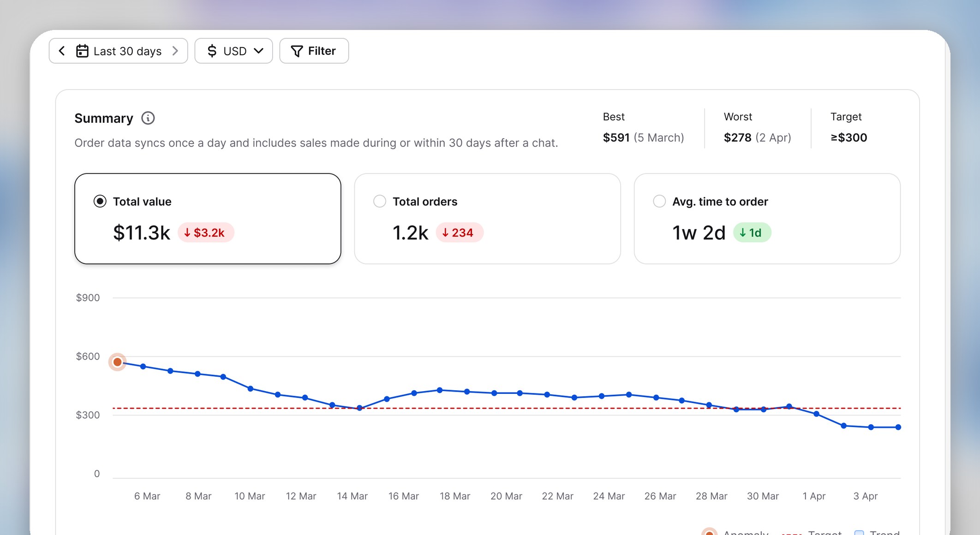The height and width of the screenshot is (535, 980).
Task: Expand the USD currency dropdown arrow
Action: (258, 51)
